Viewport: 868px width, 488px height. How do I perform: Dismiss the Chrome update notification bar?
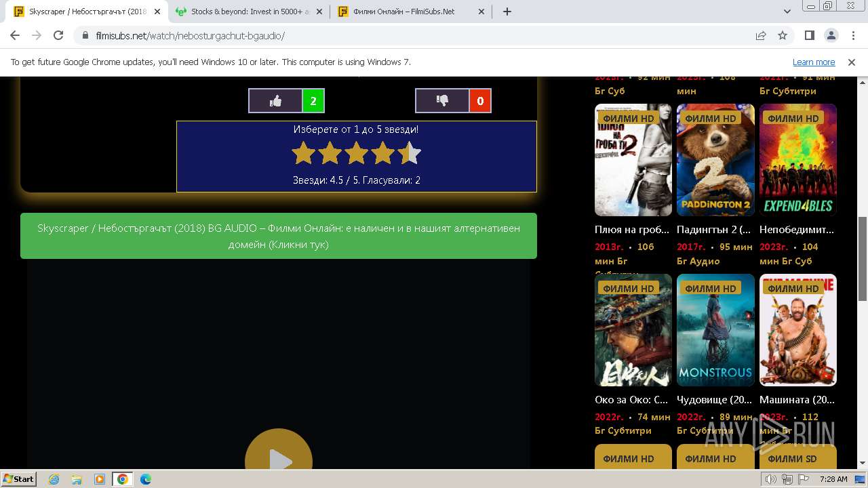pyautogui.click(x=852, y=62)
